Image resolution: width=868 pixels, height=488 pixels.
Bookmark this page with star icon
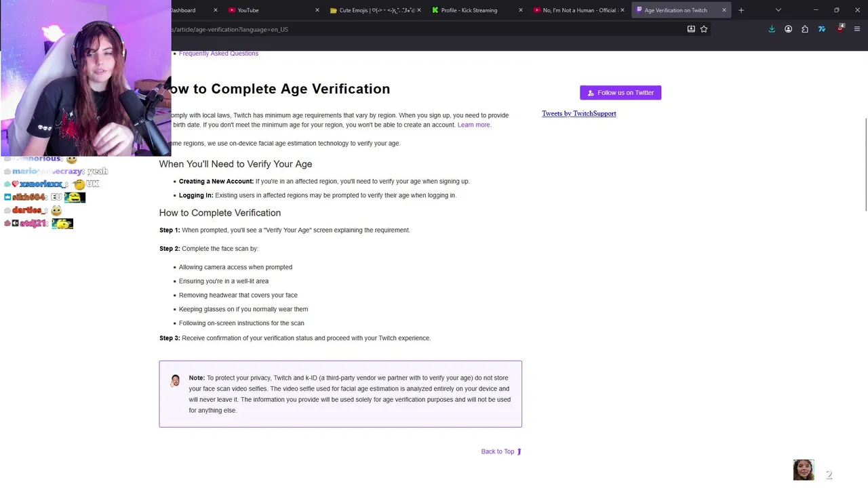click(704, 29)
